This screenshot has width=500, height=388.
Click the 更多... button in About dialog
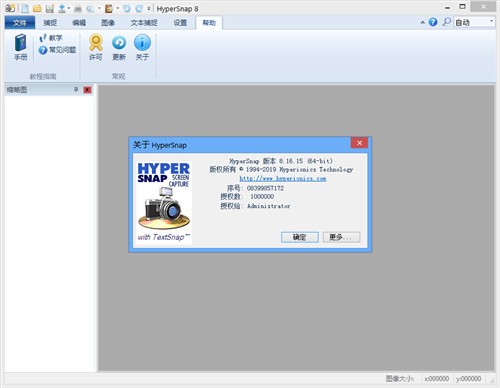pos(341,237)
